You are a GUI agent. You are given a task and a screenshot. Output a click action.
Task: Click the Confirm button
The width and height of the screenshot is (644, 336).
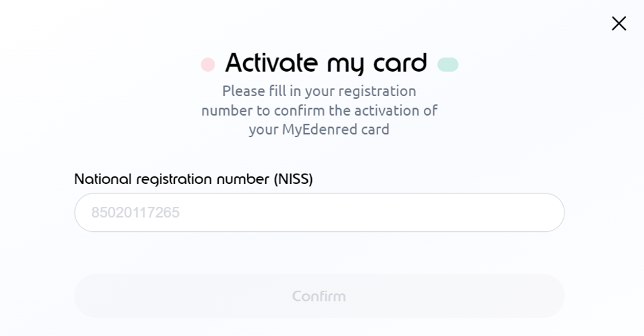[319, 296]
